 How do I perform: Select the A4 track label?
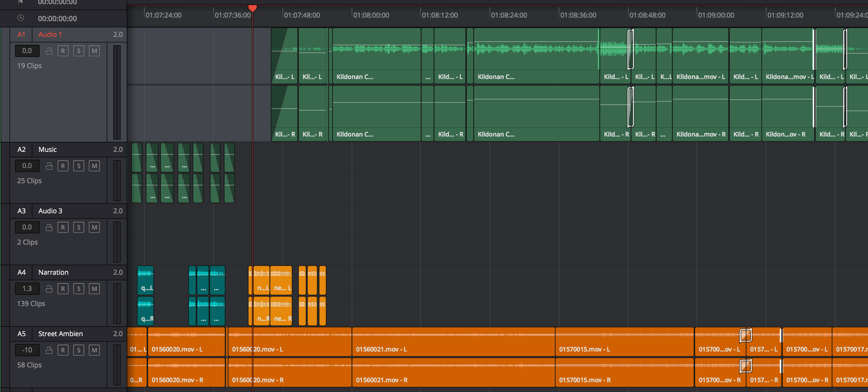coord(21,272)
